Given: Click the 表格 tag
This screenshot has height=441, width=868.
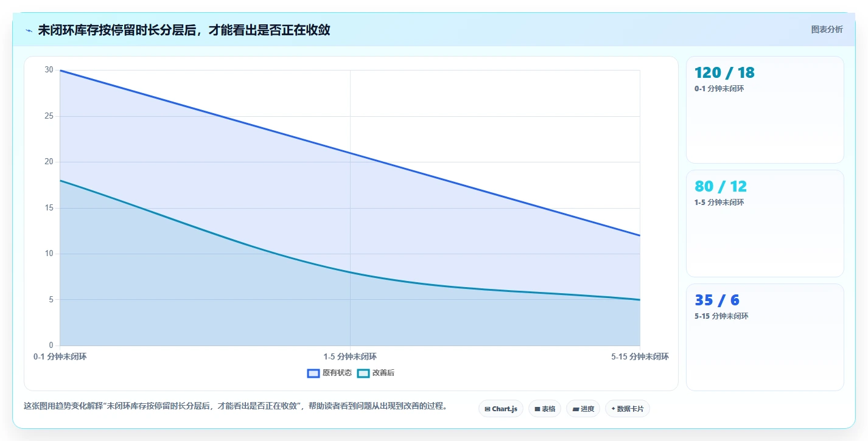Looking at the screenshot, I should point(545,409).
